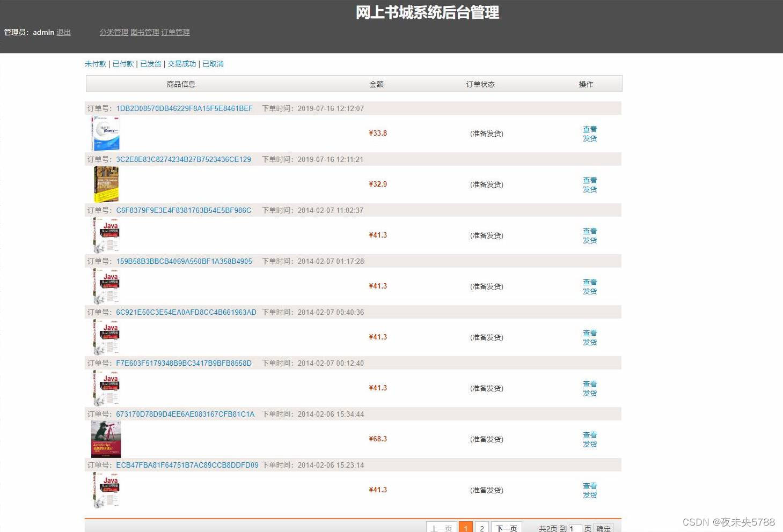
Task: Filter orders by 交易成功
Action: [x=182, y=64]
